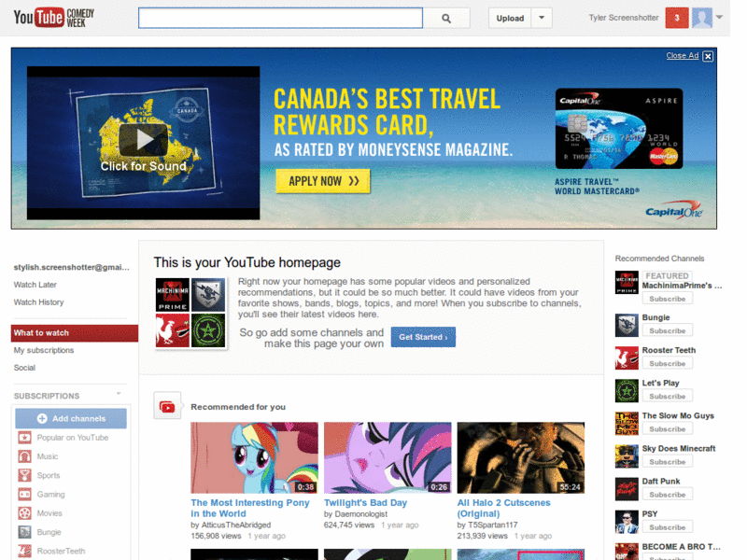Click the search magnifier button

click(446, 18)
